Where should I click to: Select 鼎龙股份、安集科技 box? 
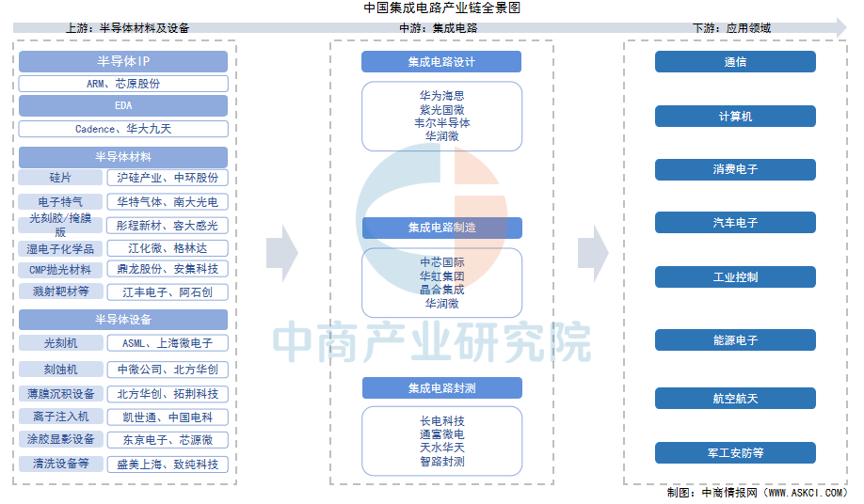point(168,269)
